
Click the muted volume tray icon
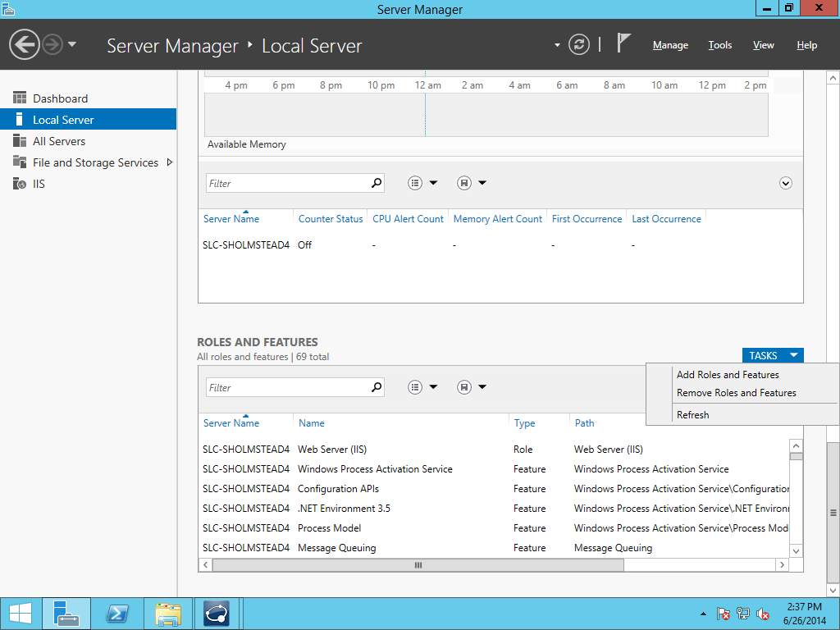click(763, 614)
